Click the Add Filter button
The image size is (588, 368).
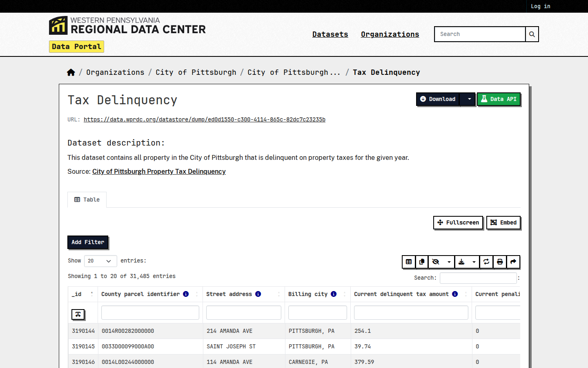88,242
